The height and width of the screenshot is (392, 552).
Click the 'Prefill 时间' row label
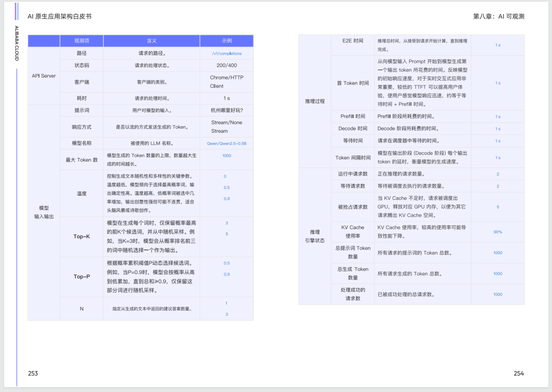pyautogui.click(x=353, y=117)
